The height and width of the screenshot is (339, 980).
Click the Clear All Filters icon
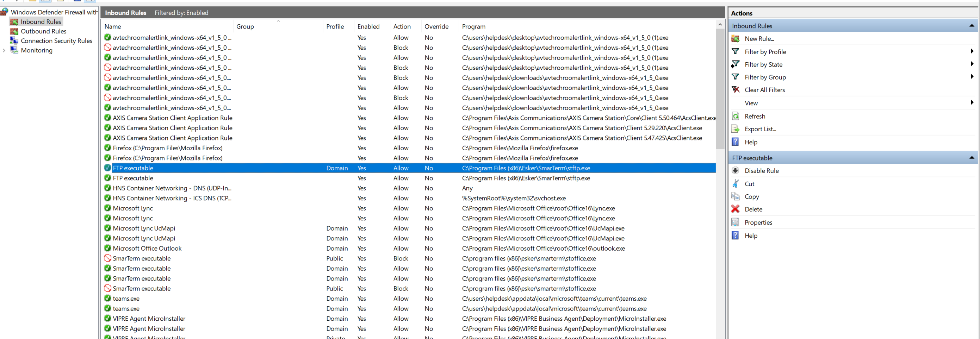pyautogui.click(x=736, y=90)
